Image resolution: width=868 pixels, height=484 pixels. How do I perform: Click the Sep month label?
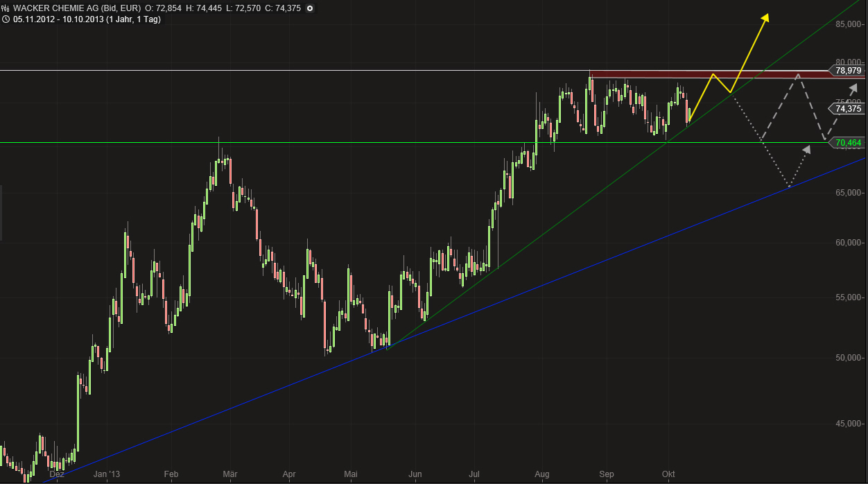[607, 475]
